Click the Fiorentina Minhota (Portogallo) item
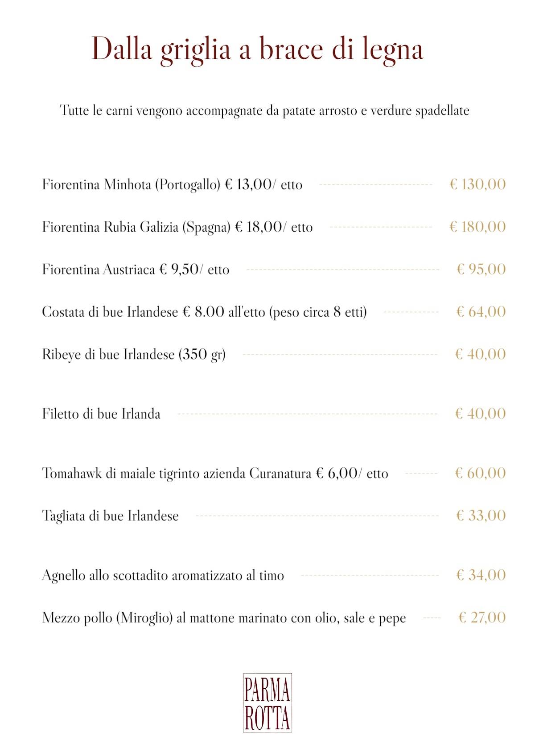The width and height of the screenshot is (535, 756). 172,184
